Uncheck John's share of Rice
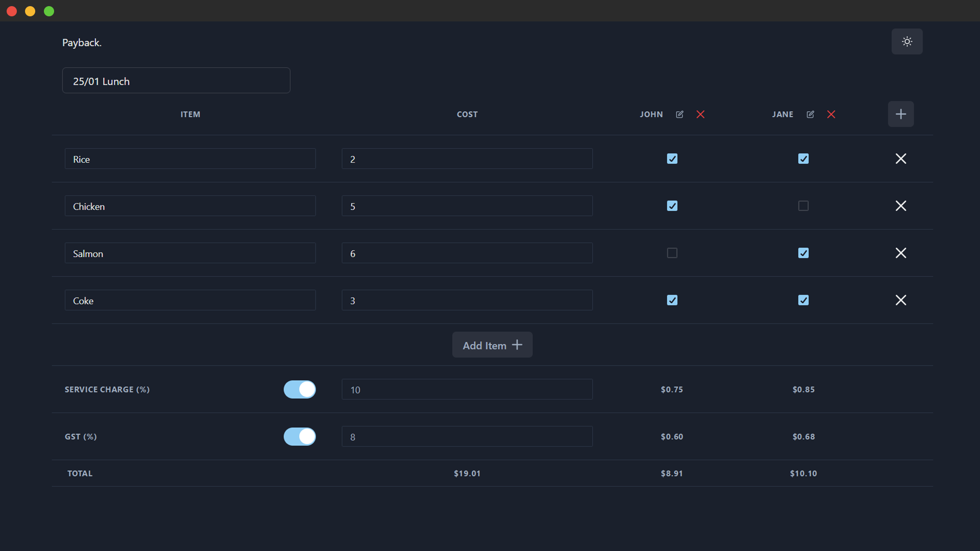Screen dimensions: 980x551 [x=672, y=159]
